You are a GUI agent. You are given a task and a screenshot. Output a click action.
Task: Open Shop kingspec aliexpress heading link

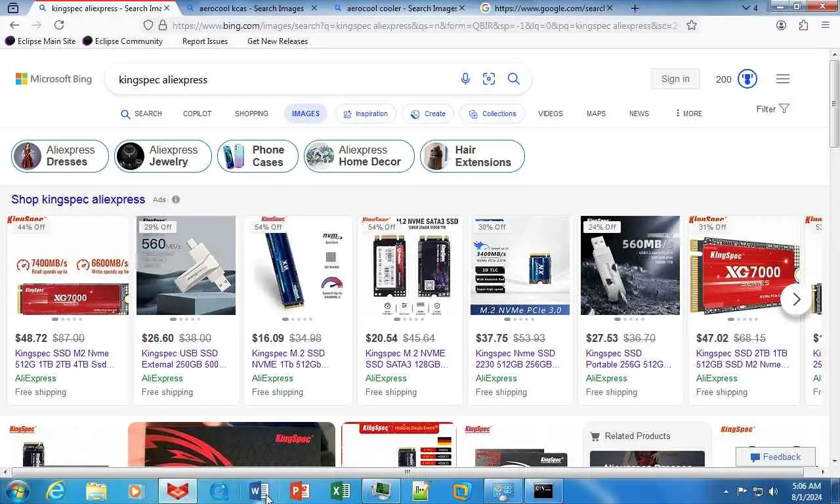point(78,199)
